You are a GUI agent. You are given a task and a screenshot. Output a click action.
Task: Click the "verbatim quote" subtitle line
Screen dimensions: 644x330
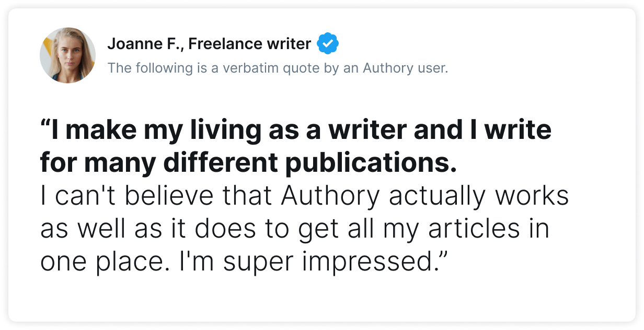[x=278, y=68]
